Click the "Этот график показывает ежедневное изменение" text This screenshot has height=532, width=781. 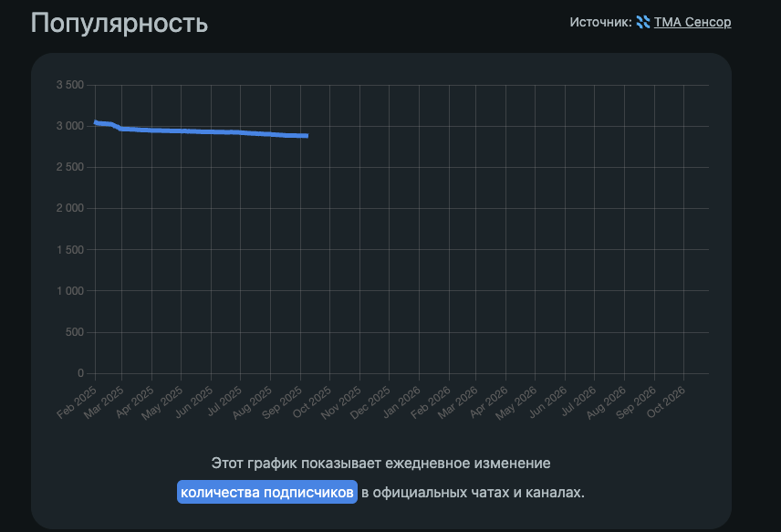381,464
